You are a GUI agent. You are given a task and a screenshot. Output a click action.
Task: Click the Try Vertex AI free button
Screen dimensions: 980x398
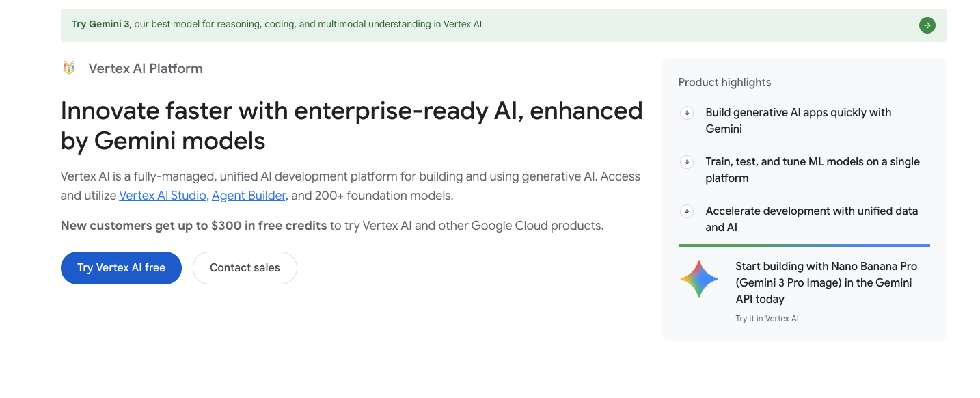[121, 268]
